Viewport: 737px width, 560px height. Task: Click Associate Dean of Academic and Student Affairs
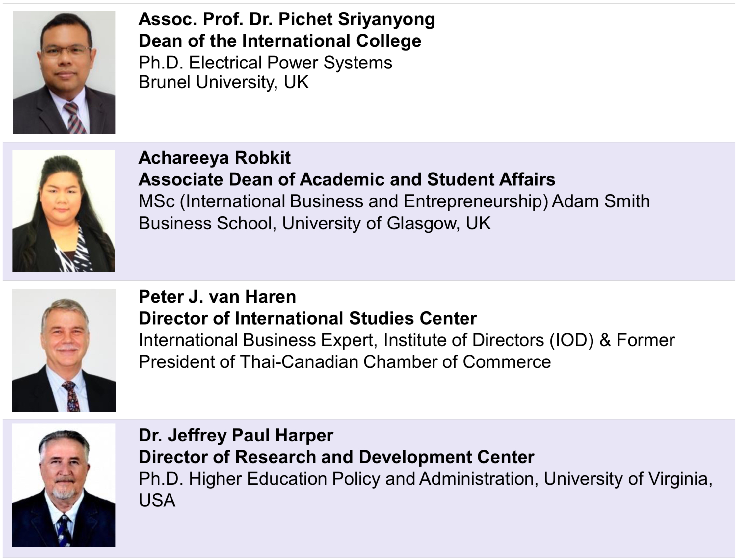(347, 179)
